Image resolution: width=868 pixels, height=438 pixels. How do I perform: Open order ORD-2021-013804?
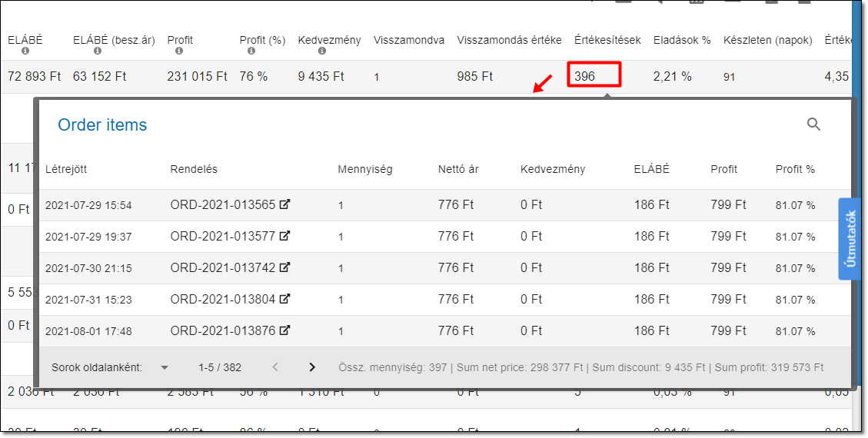click(222, 299)
